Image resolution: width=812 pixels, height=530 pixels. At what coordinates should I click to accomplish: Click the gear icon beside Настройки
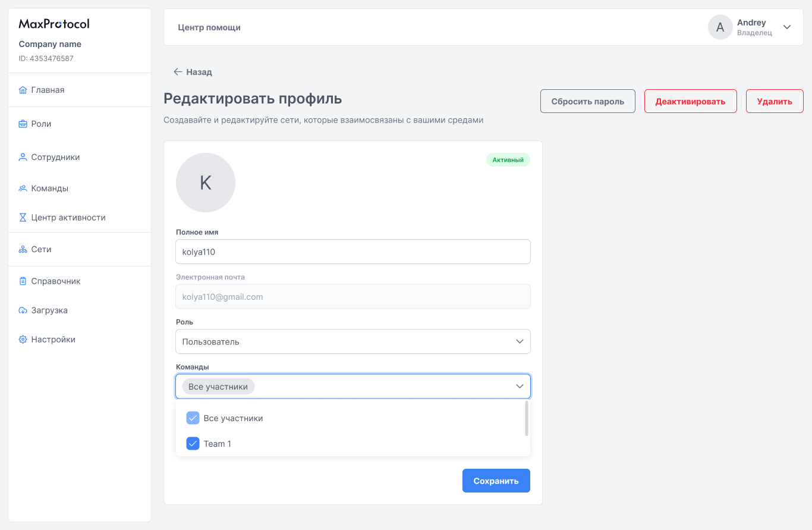pyautogui.click(x=23, y=340)
